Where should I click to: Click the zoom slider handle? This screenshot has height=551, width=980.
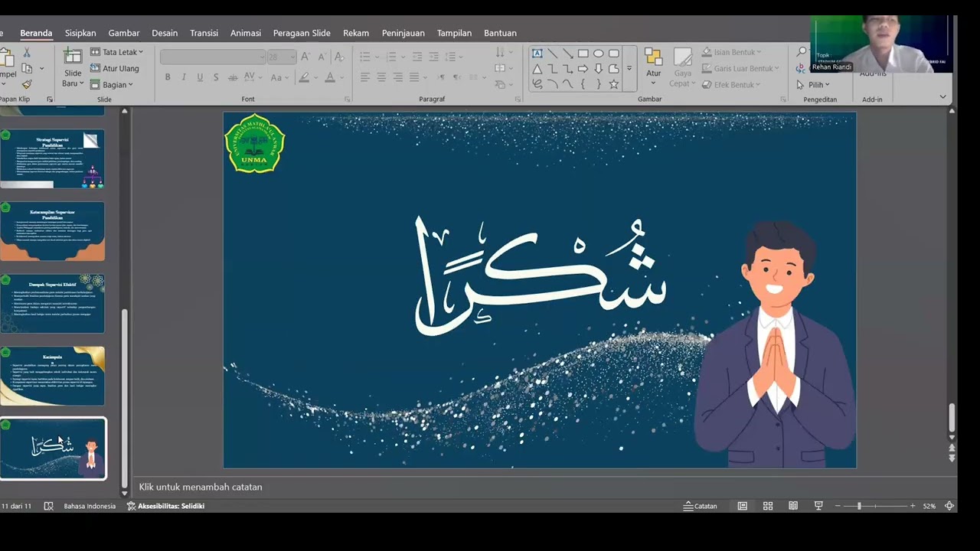(x=859, y=506)
